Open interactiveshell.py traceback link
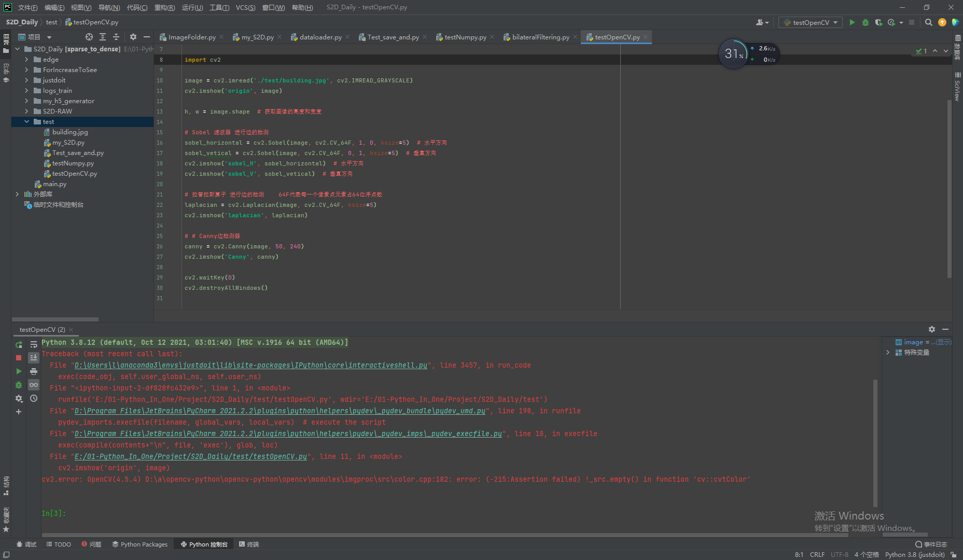The width and height of the screenshot is (963, 560). pos(251,365)
